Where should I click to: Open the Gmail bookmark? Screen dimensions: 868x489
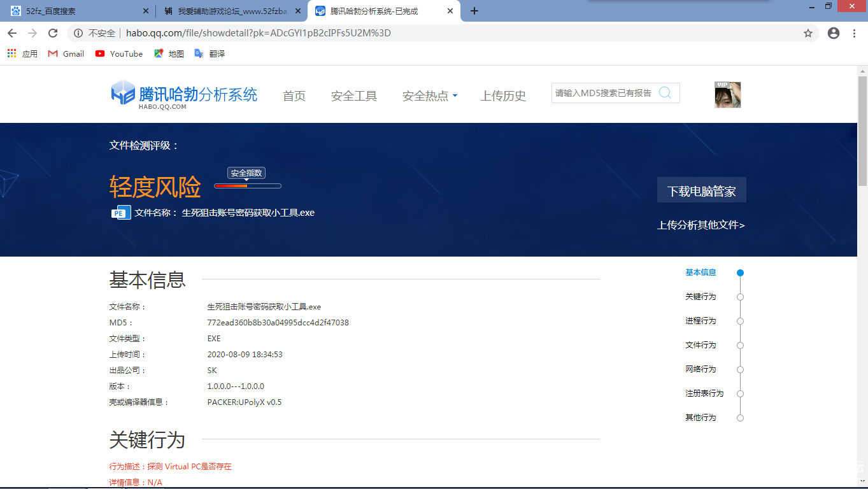[66, 53]
